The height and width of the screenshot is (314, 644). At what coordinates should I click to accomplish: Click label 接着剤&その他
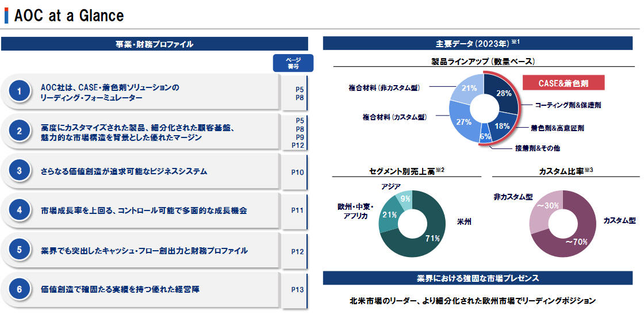[x=538, y=148]
